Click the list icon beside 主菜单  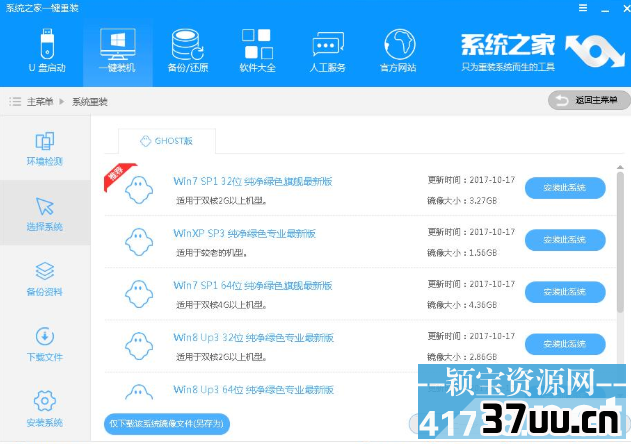click(15, 101)
